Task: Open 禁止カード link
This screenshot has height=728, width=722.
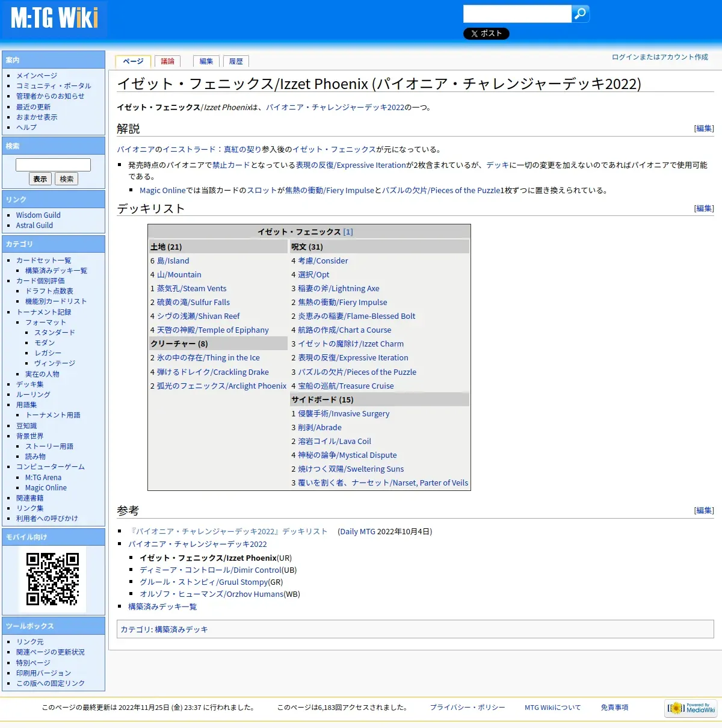Action: 231,165
